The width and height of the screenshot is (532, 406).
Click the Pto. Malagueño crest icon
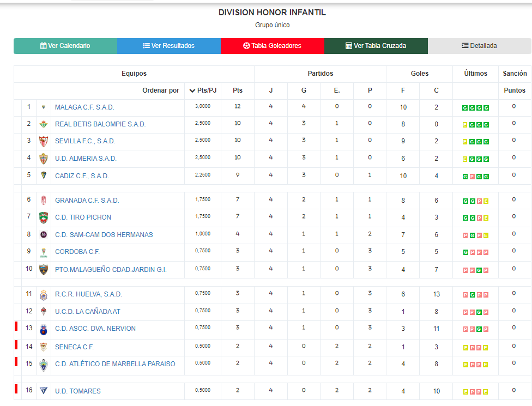tap(44, 270)
